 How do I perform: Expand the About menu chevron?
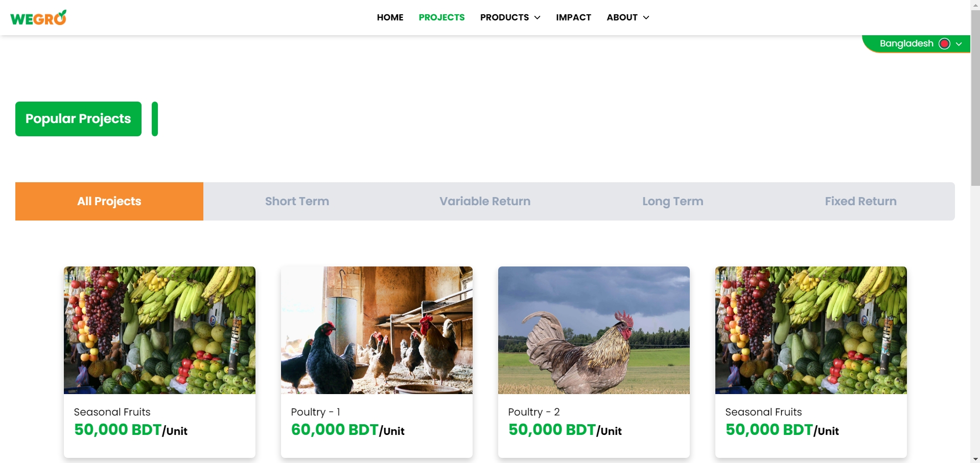pyautogui.click(x=646, y=17)
